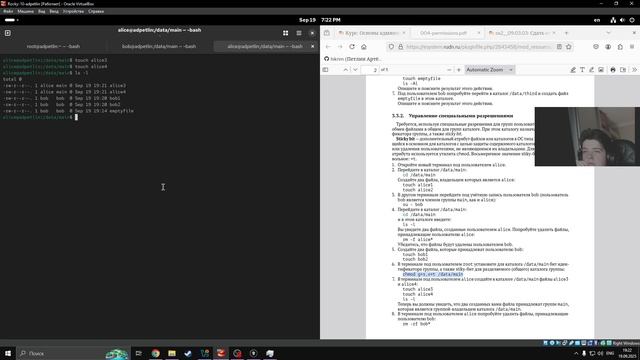Screen dimensions: 640x360
Task: Open the VirtualBox Устройства menu
Action: 73,11
